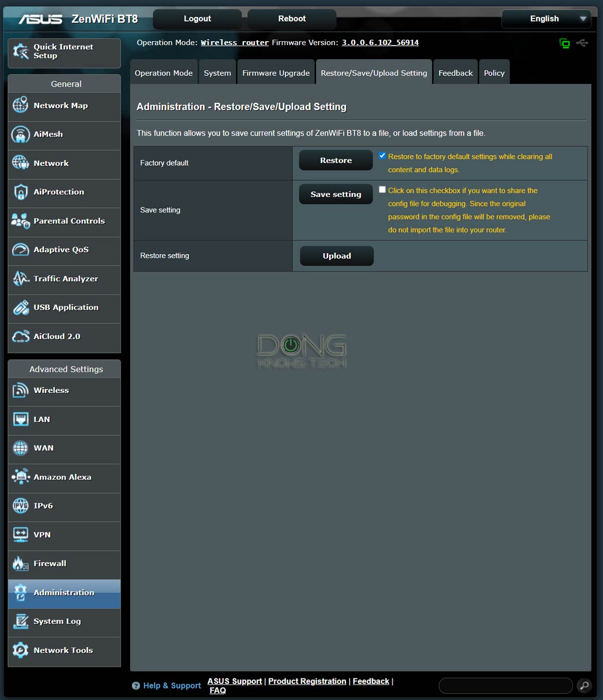Go to Parental Controls

click(x=68, y=221)
